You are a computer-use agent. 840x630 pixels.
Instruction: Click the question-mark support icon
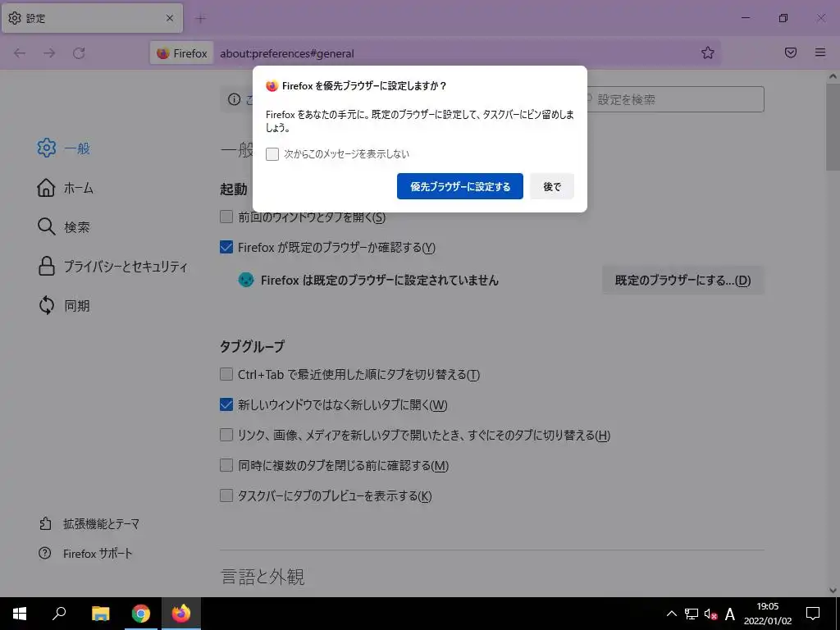tap(45, 553)
